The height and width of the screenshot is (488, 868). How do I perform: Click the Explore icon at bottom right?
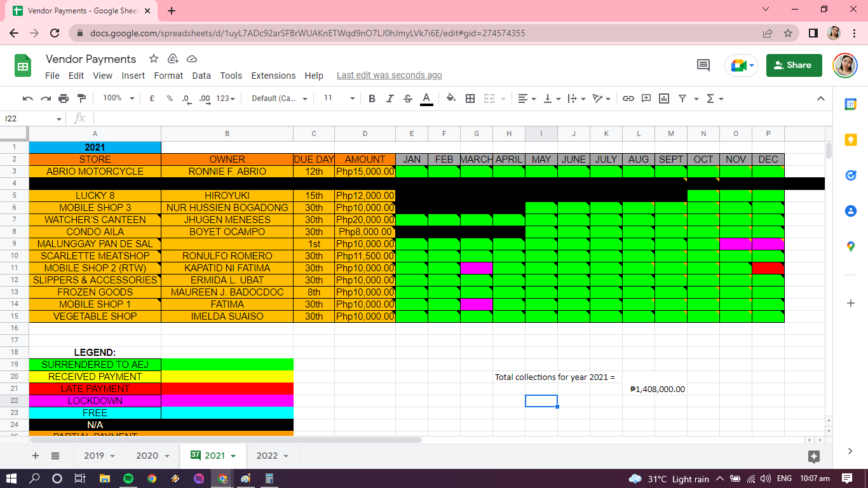814,456
